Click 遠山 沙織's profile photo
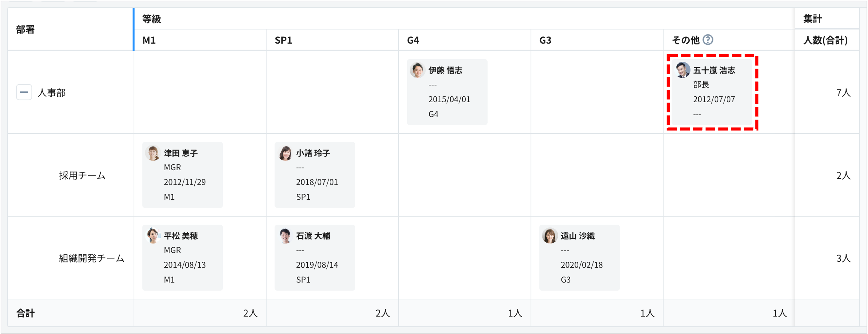This screenshot has height=334, width=868. coord(550,236)
